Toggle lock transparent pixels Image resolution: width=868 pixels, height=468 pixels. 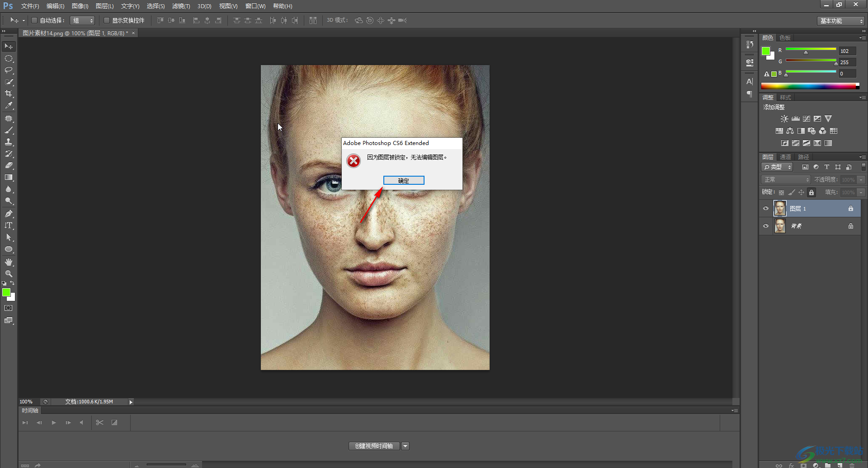click(782, 192)
